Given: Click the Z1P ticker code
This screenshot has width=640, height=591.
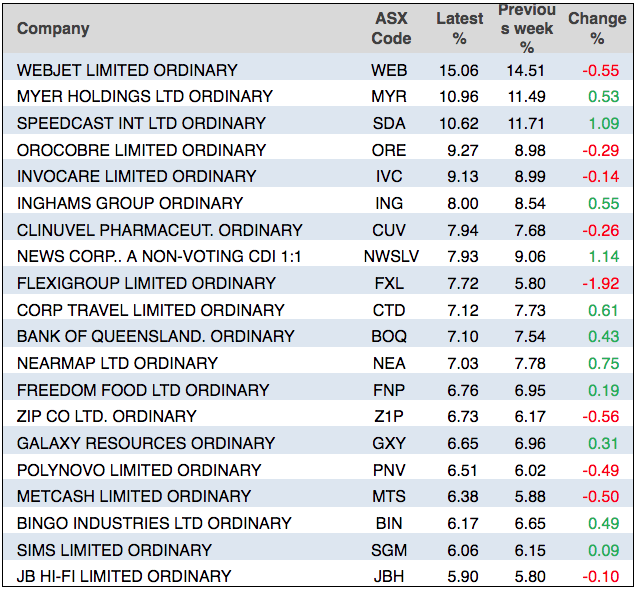Looking at the screenshot, I should 389,416.
